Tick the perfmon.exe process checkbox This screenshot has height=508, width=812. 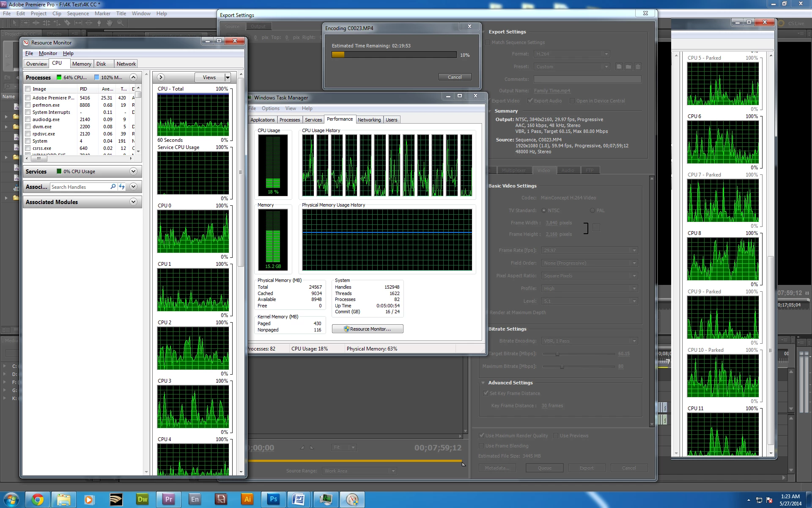28,105
